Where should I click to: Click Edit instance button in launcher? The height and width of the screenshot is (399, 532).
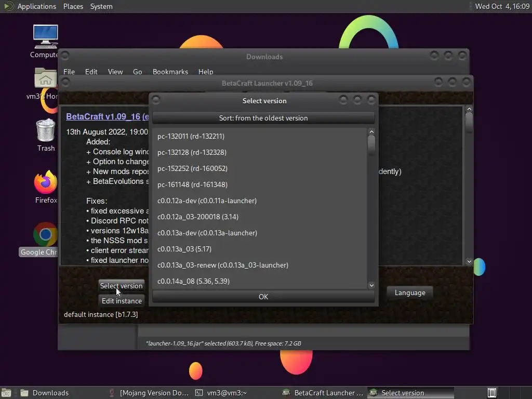click(x=122, y=301)
